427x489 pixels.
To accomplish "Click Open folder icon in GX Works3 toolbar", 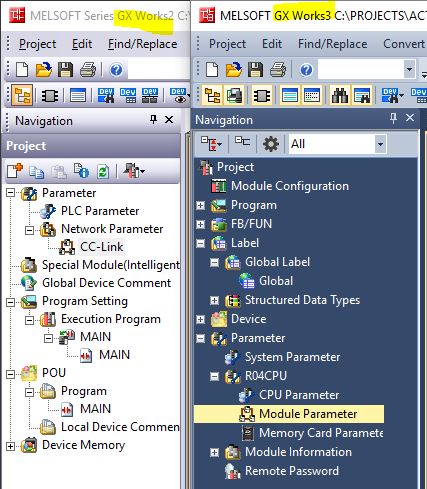I will coord(234,70).
